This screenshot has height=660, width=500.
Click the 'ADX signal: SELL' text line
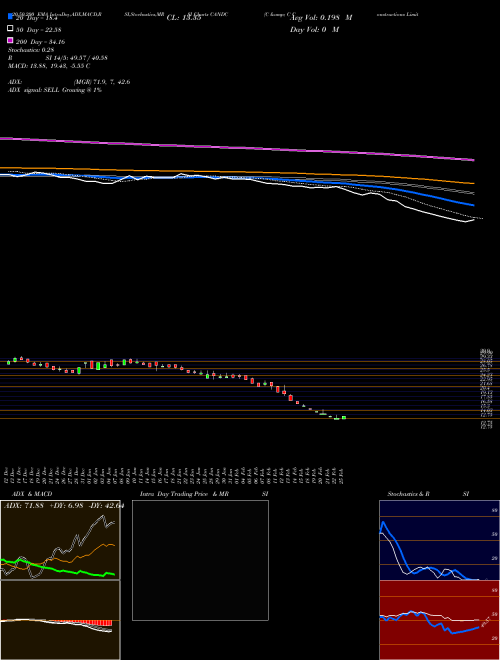click(55, 90)
